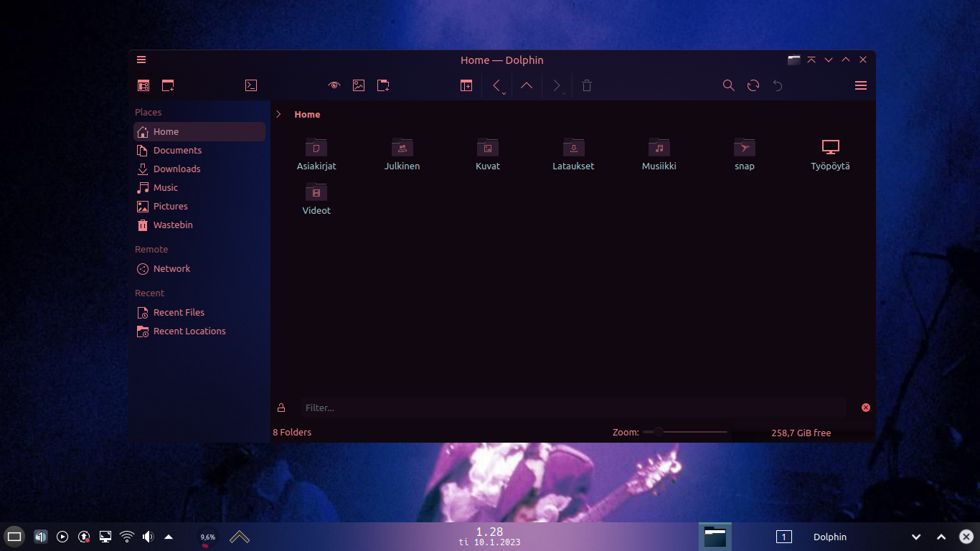Open a new Dolphin window
Viewport: 980px width, 551px height.
click(168, 85)
